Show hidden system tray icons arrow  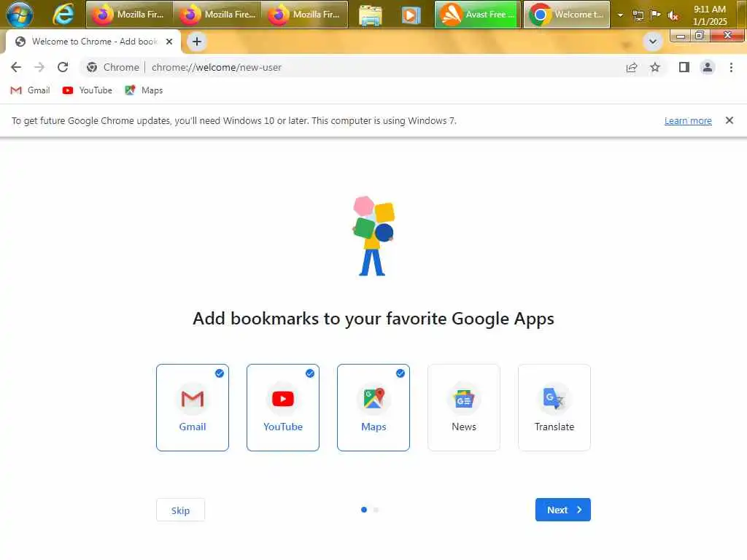tap(620, 15)
